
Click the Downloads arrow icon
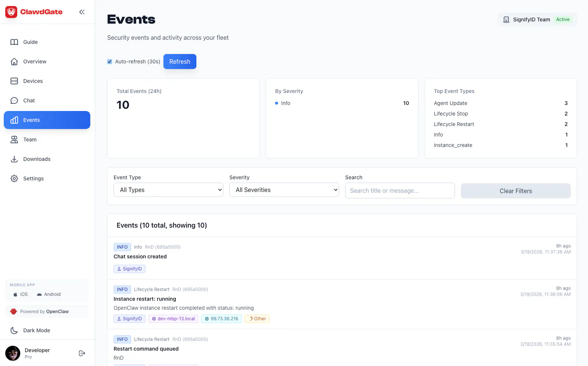(x=14, y=159)
